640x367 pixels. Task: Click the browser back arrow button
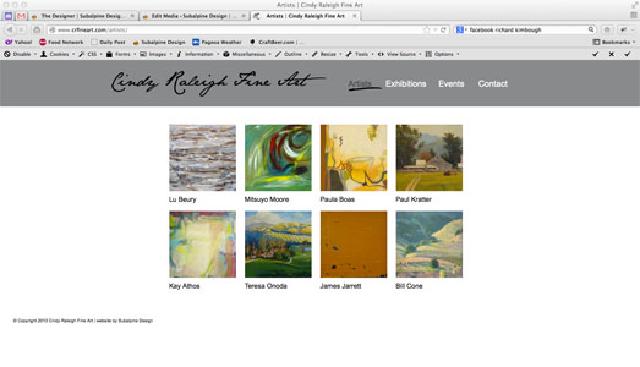point(9,30)
